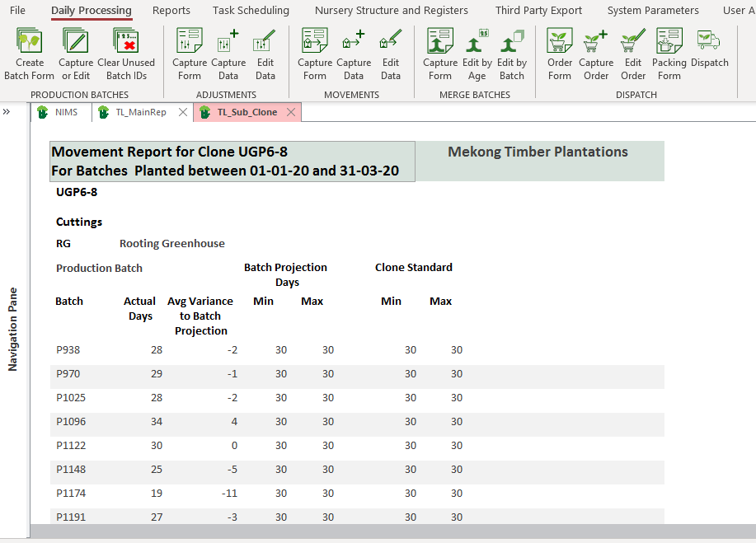Click Order Form dispatch icon
Screen dimensions: 756x543
[x=560, y=54]
